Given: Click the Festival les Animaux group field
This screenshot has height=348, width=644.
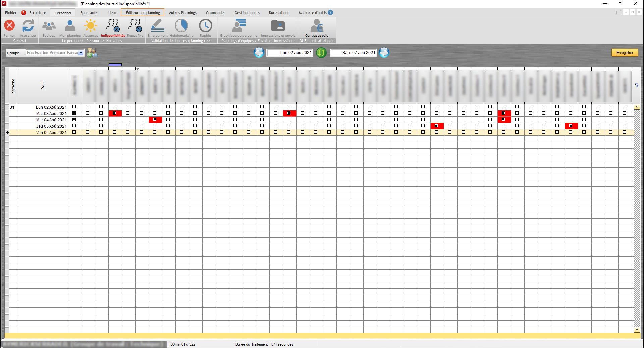Looking at the screenshot, I should tap(52, 53).
